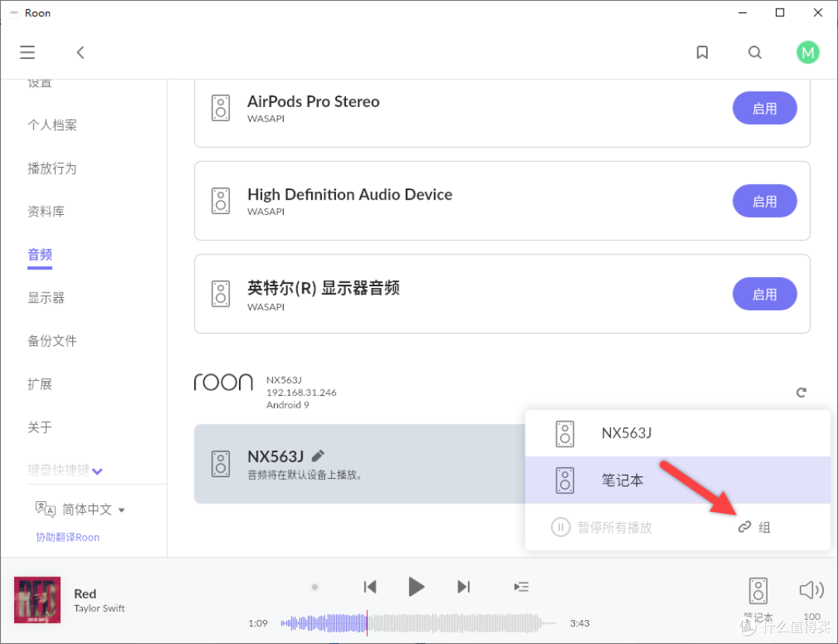This screenshot has height=644, width=838.
Task: Open the play queue icon
Action: pyautogui.click(x=521, y=587)
